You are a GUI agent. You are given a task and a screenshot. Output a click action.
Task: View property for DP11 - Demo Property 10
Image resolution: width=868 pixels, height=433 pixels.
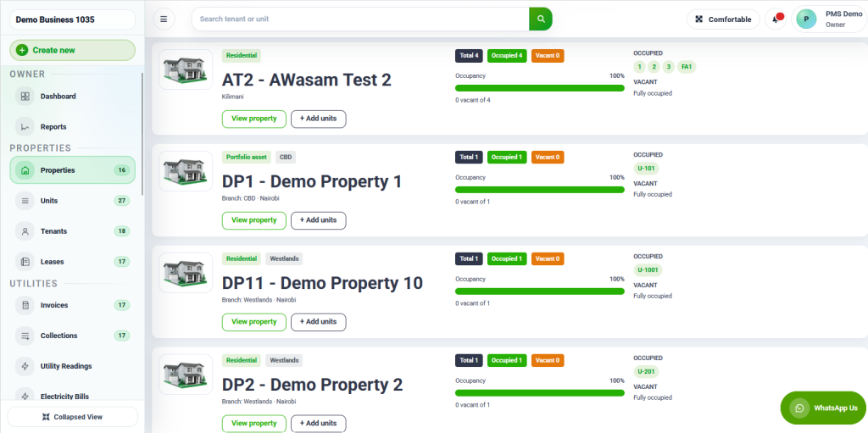[254, 322]
